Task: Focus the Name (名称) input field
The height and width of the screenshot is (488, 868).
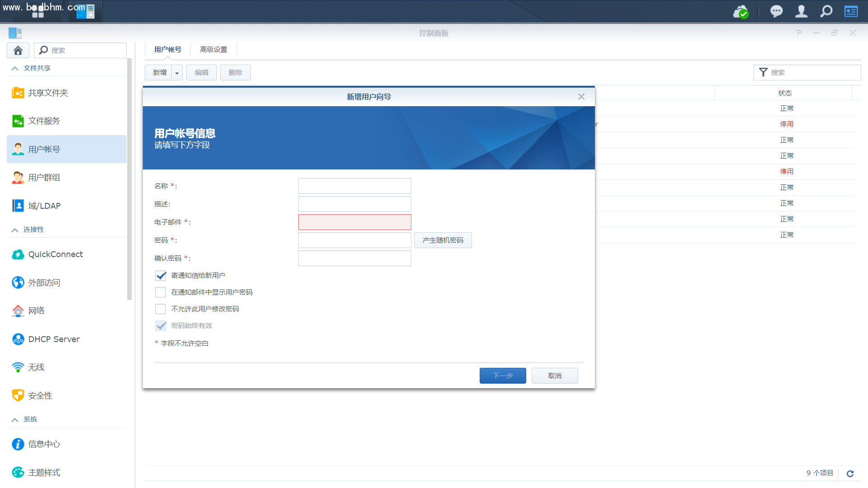Action: tap(355, 186)
